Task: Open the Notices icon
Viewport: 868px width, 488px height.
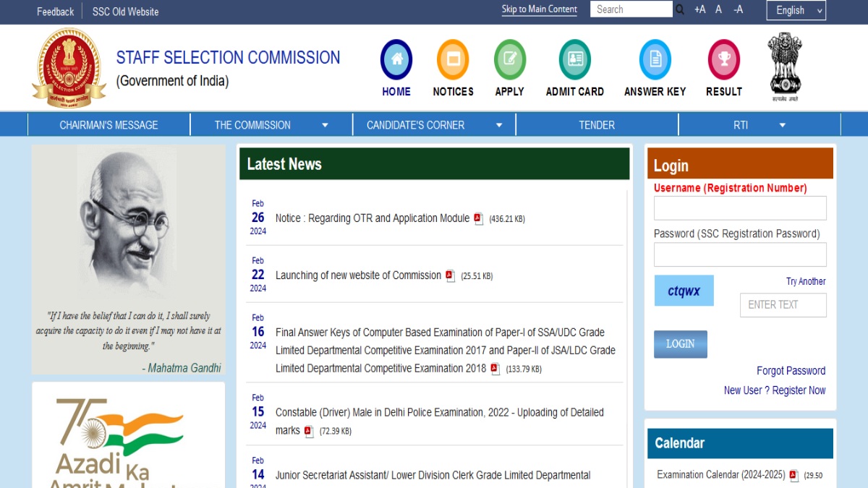Action: tap(453, 60)
